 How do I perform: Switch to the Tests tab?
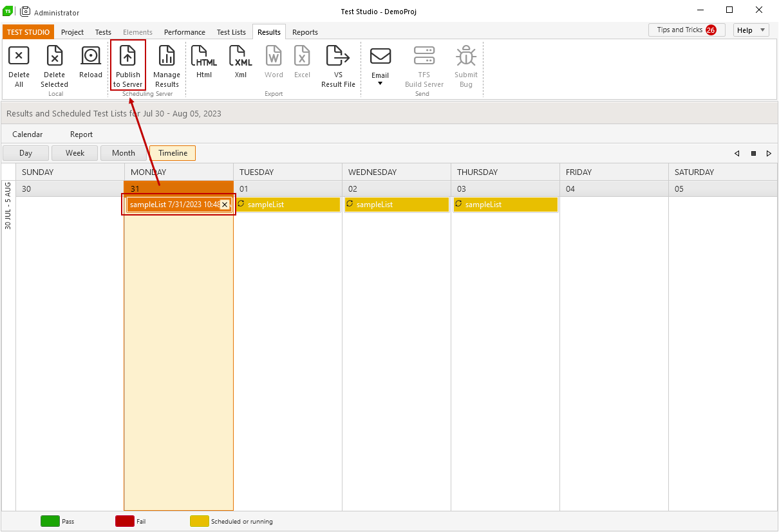pos(103,32)
